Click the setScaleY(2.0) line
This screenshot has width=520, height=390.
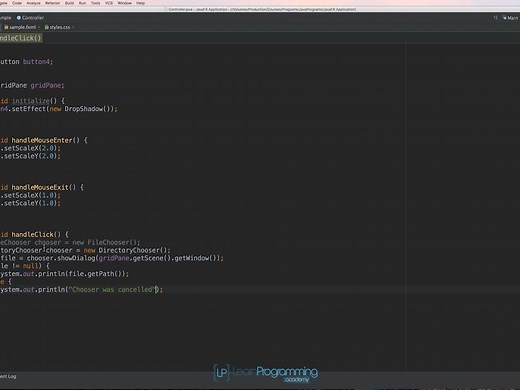click(30, 156)
